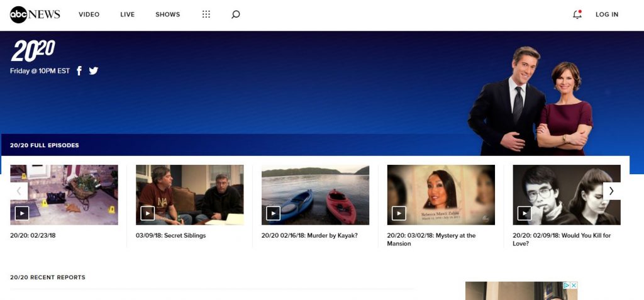Visit the 20/20 Facebook page icon
The width and height of the screenshot is (644, 300).
pos(79,70)
